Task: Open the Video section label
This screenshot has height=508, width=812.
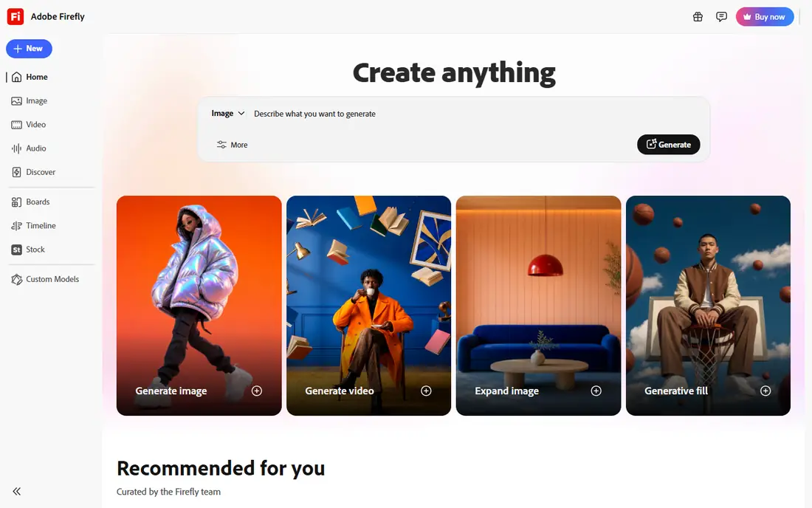Action: (x=35, y=125)
